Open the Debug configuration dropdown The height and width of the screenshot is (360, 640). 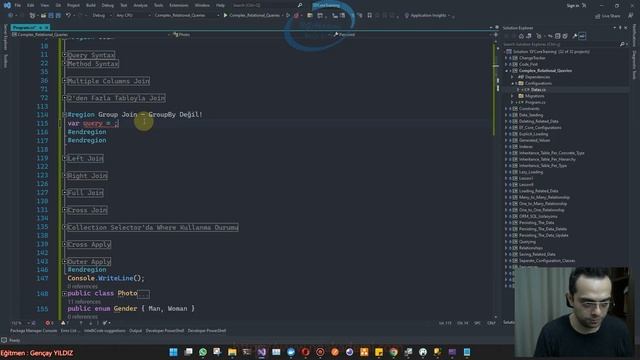pos(101,16)
